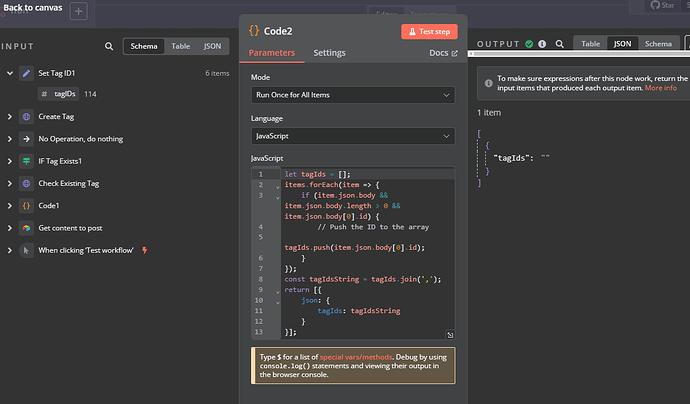Click the "1 item" output count
This screenshot has height=404, width=690.
489,113
